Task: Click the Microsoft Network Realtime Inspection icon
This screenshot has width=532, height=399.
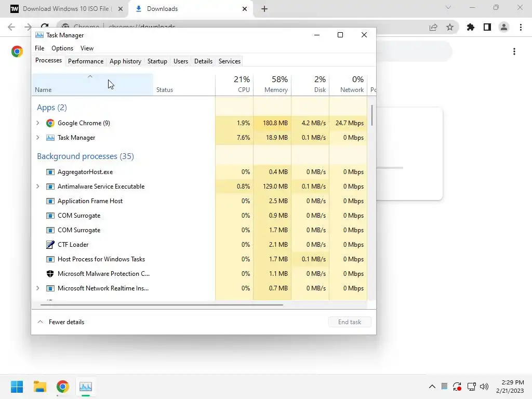Action: tap(50, 288)
